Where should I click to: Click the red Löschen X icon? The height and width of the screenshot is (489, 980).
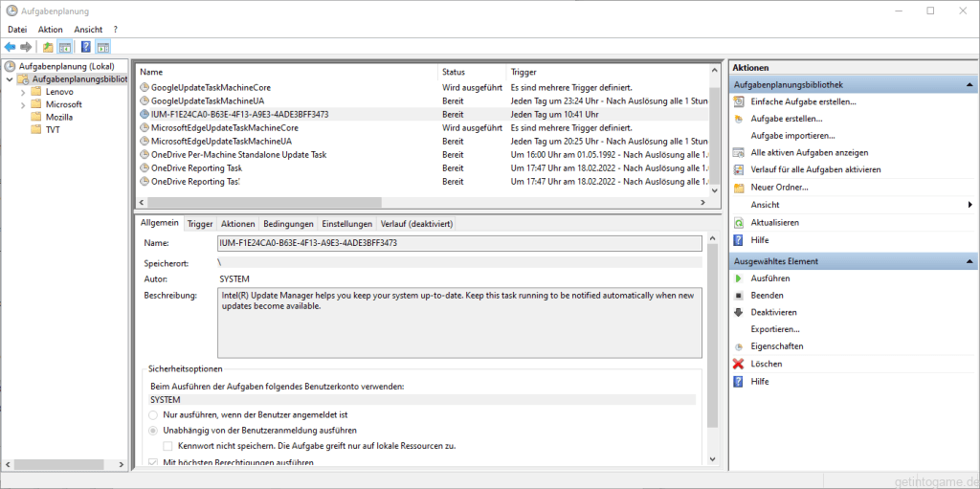[738, 364]
